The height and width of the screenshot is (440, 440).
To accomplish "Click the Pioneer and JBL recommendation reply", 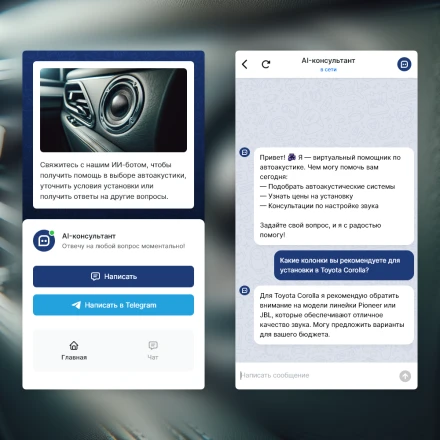I will click(x=334, y=315).
